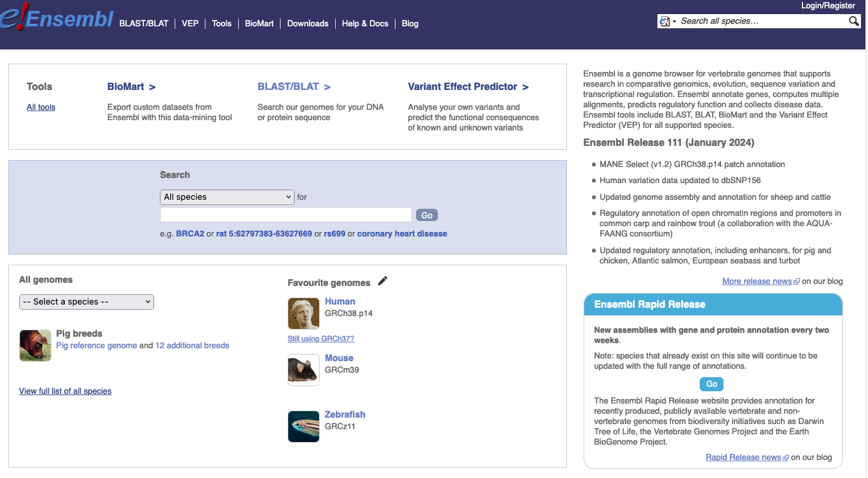Click the Mouse genome image

tap(304, 370)
